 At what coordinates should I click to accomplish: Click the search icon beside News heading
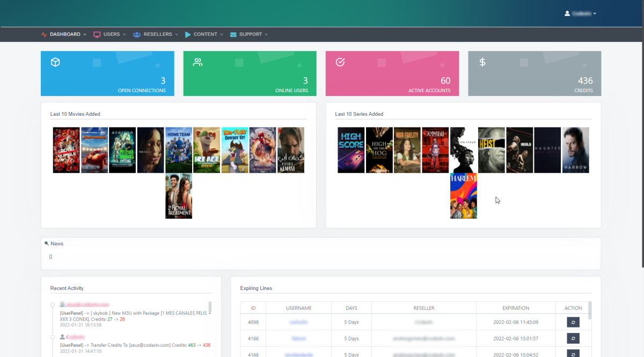click(x=47, y=243)
